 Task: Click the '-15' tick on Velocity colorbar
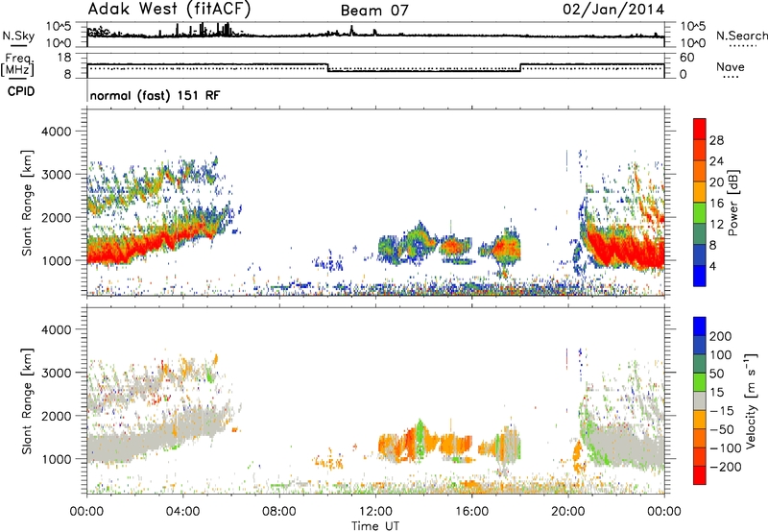721,410
